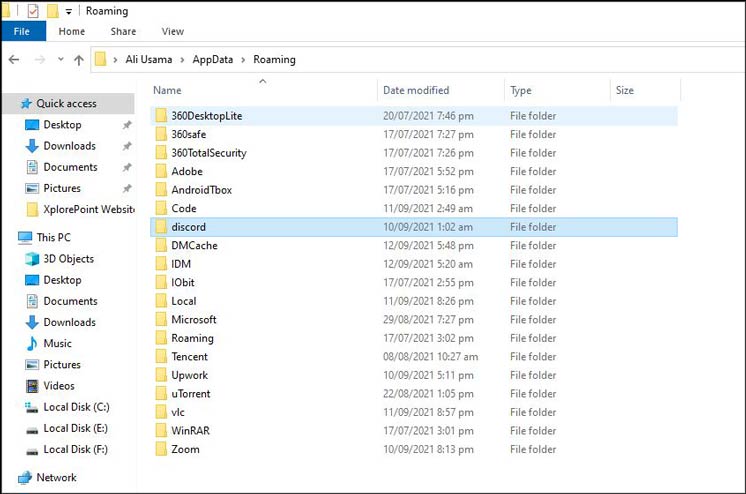The width and height of the screenshot is (746, 494).
Task: Select the IObit folder icon
Action: tap(161, 283)
